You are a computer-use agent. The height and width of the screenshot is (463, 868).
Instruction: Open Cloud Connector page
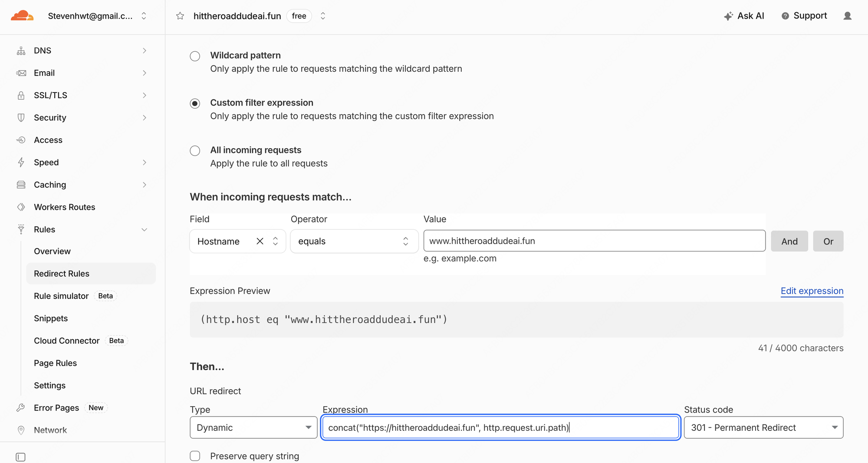[67, 341]
